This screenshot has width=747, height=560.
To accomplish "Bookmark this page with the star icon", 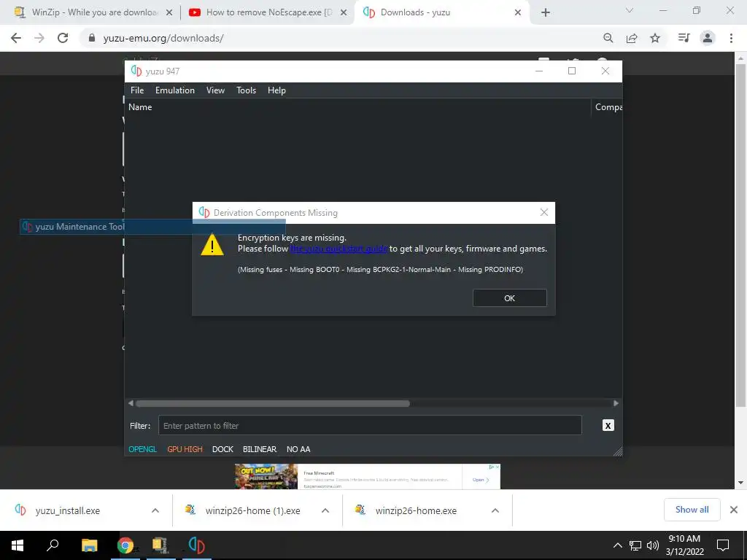I will tap(655, 38).
